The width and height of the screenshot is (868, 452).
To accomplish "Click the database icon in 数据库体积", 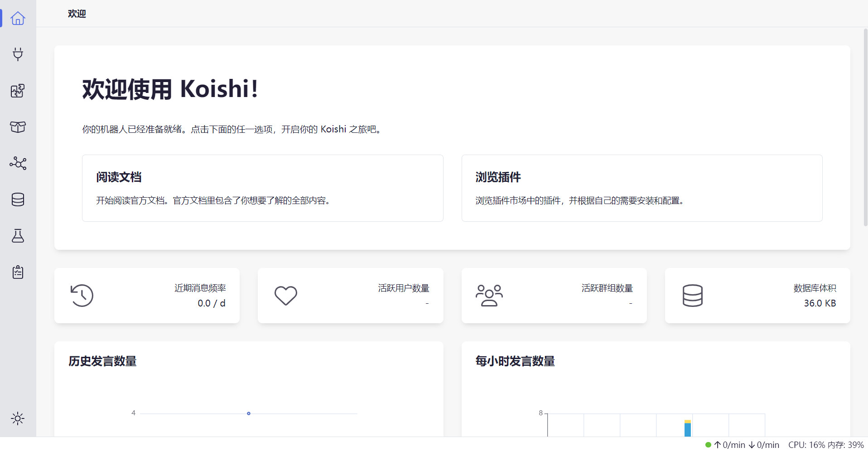I will pyautogui.click(x=692, y=296).
